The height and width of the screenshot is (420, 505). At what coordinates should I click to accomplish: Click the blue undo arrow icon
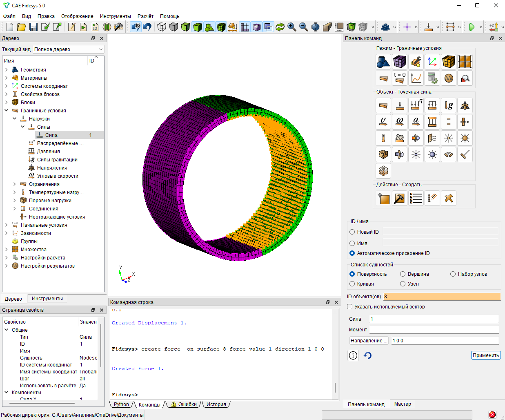coord(147,27)
